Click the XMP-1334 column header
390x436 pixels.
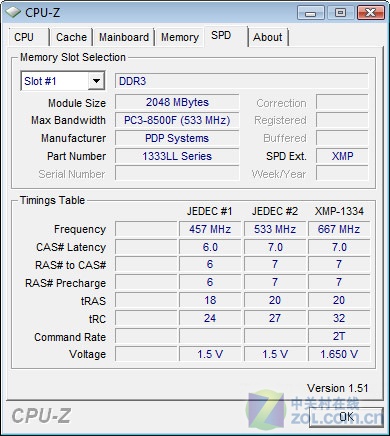[339, 211]
